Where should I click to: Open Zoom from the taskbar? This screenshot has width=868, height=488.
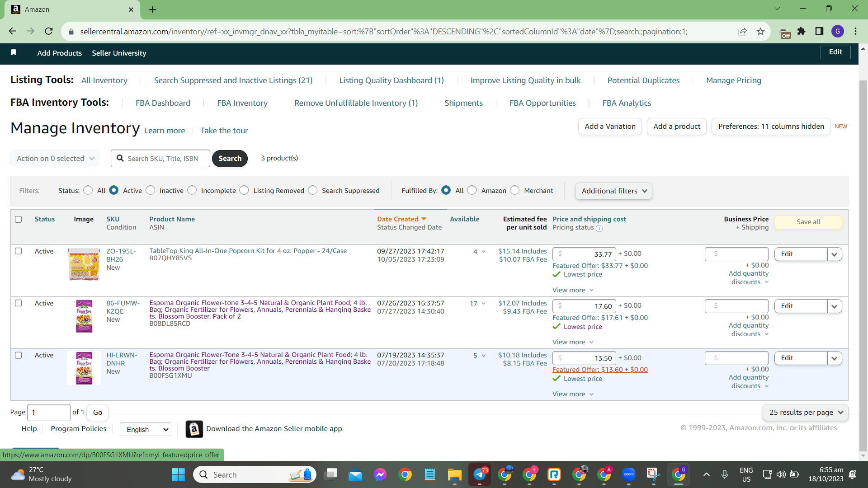coord(628,474)
